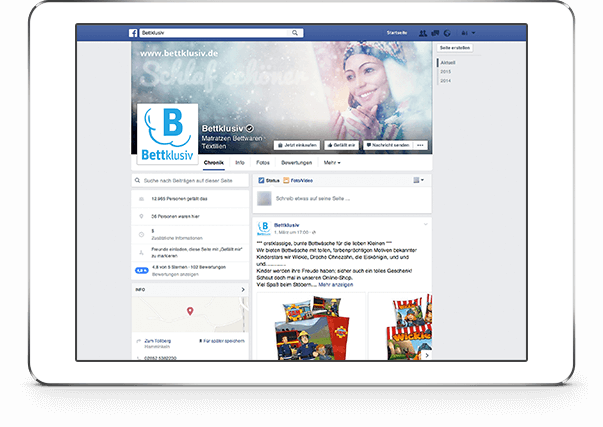Open the account dropdown arrow in top bar
This screenshot has width=603, height=427.
tap(473, 33)
